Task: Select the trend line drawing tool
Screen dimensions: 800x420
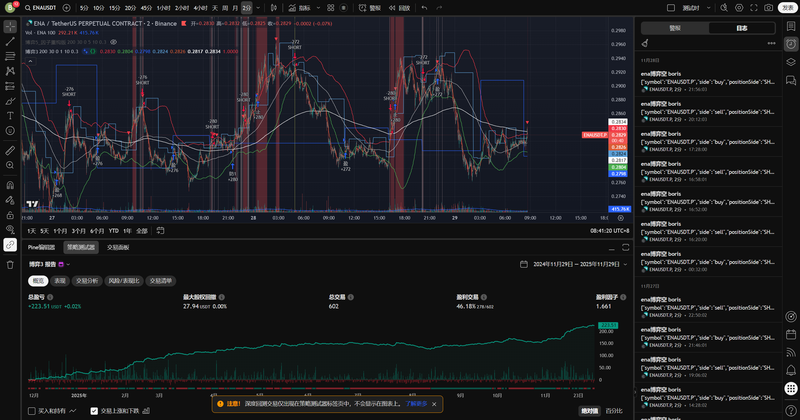Action: click(x=10, y=42)
